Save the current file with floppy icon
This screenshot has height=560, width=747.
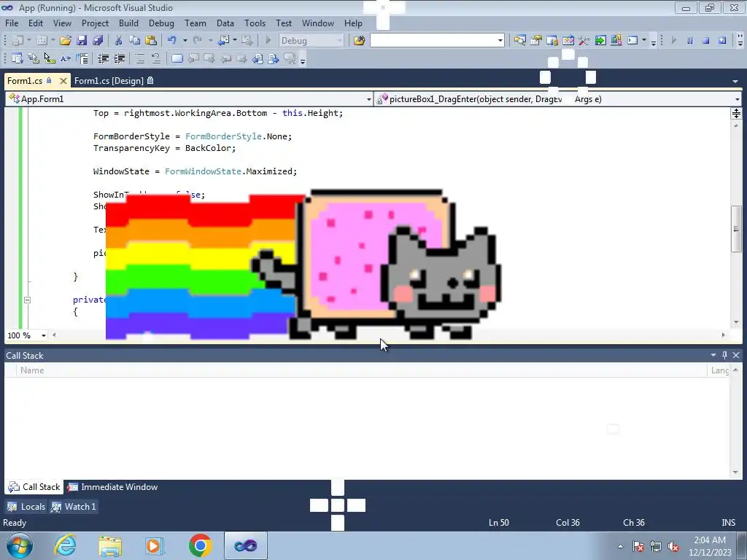82,41
